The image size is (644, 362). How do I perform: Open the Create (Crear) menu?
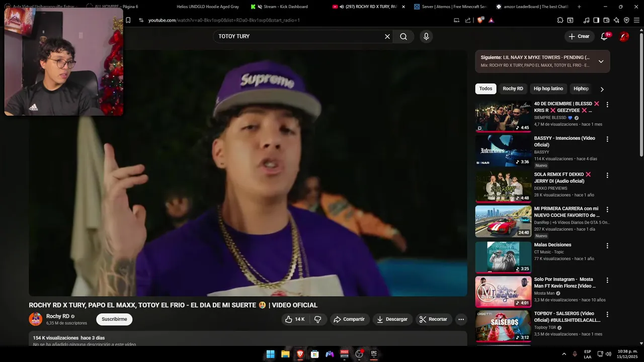click(x=579, y=36)
